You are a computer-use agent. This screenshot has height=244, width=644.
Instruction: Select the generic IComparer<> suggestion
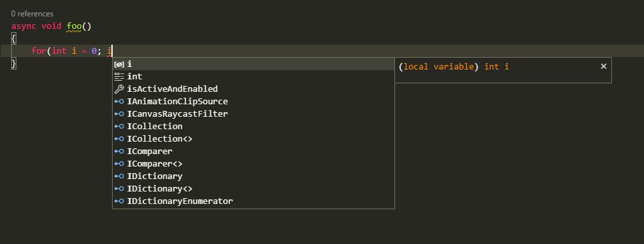pos(254,164)
